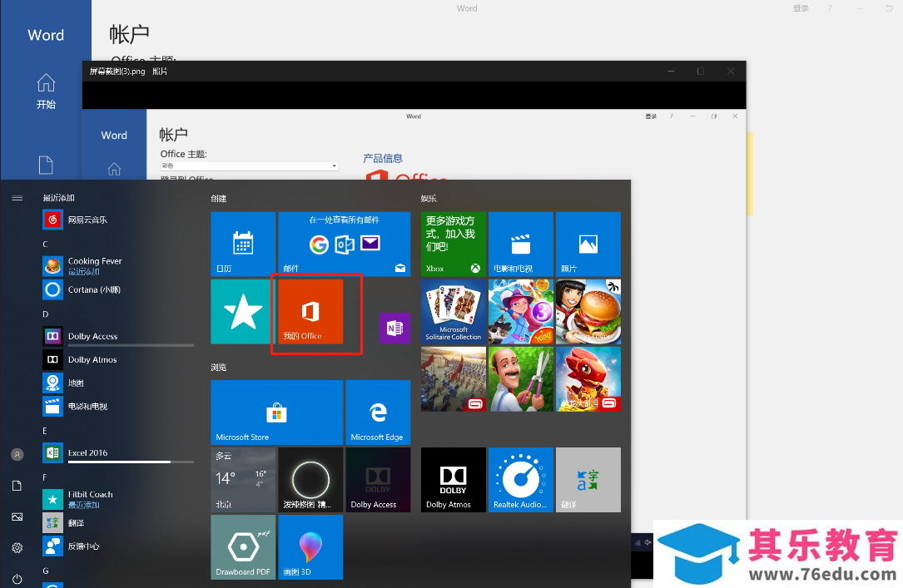Open Pictures from the Start menu rail
This screenshot has width=903, height=588.
coord(17,516)
